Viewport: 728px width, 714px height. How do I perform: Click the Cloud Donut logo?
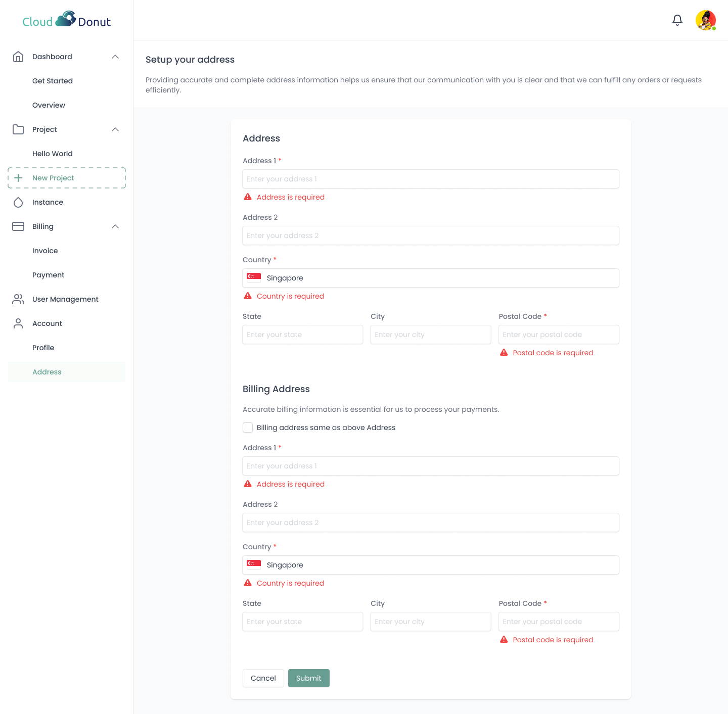click(66, 20)
